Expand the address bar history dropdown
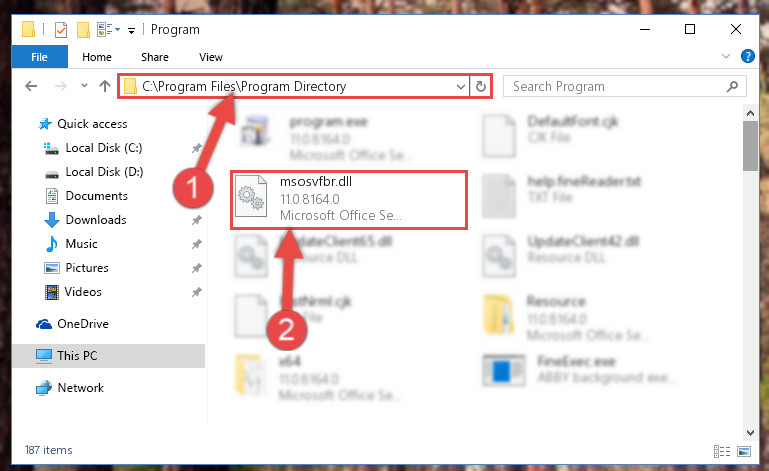Viewport: 769px width, 471px height. (461, 87)
